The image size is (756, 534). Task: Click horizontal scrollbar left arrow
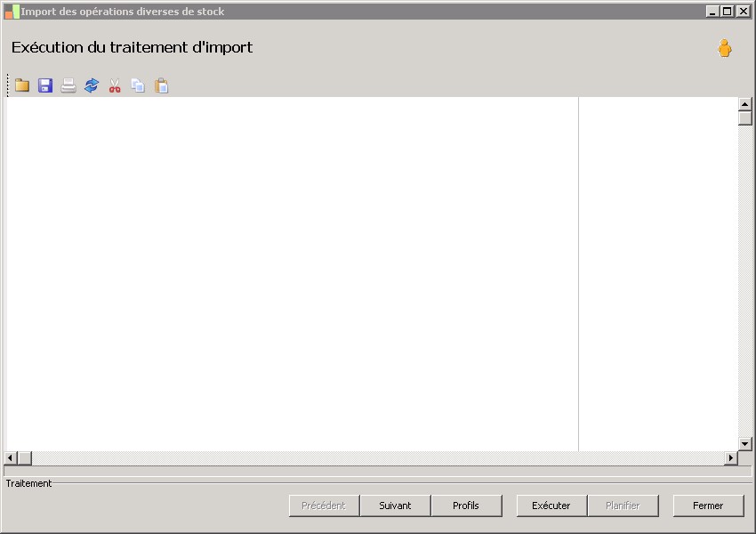click(x=11, y=457)
